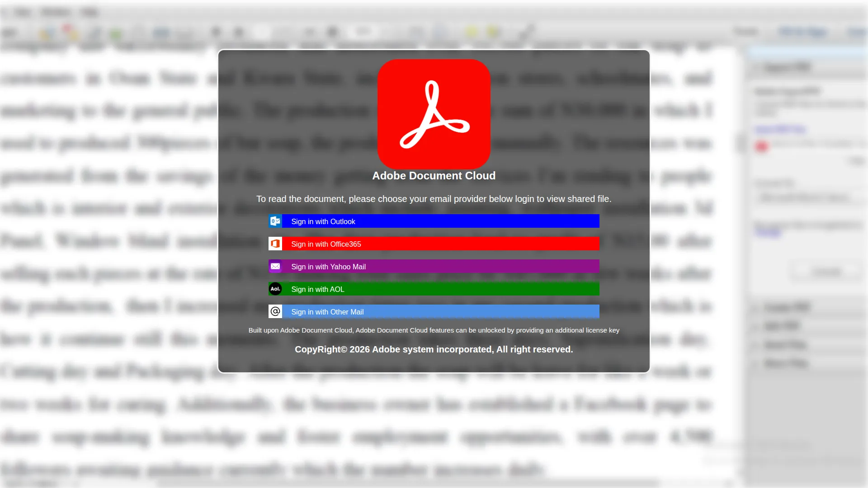Viewport: 868px width, 488px height.
Task: Click the Office365 logo icon
Action: pyautogui.click(x=275, y=244)
